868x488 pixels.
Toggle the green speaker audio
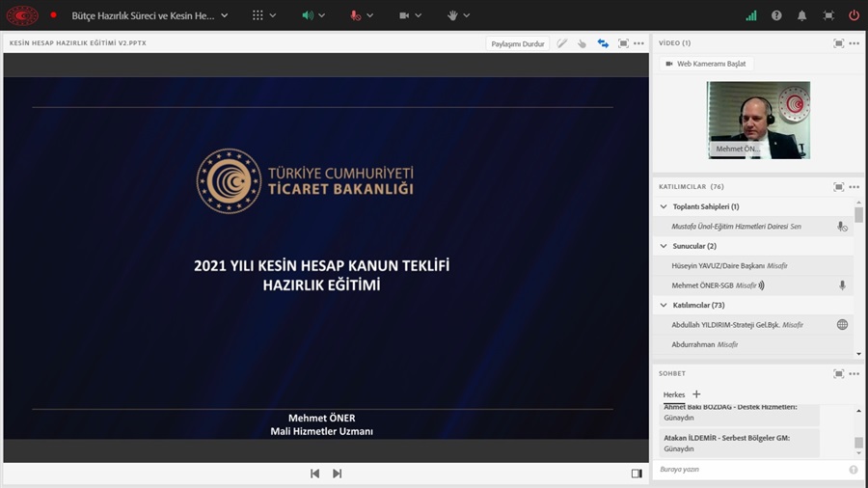coord(308,15)
